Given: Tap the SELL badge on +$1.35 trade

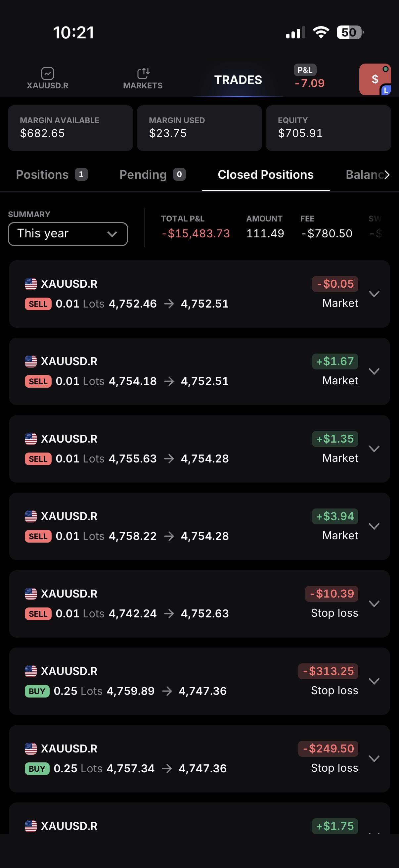Looking at the screenshot, I should (38, 458).
